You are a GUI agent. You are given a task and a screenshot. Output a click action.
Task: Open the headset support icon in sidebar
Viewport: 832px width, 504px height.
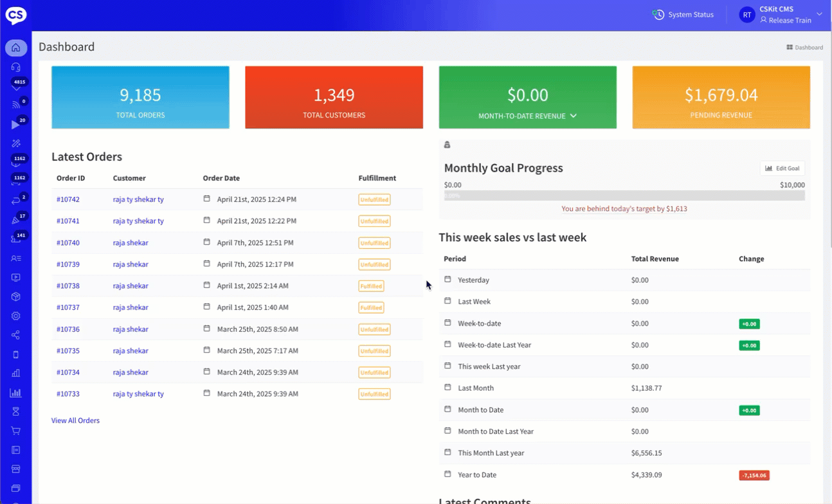click(x=16, y=67)
